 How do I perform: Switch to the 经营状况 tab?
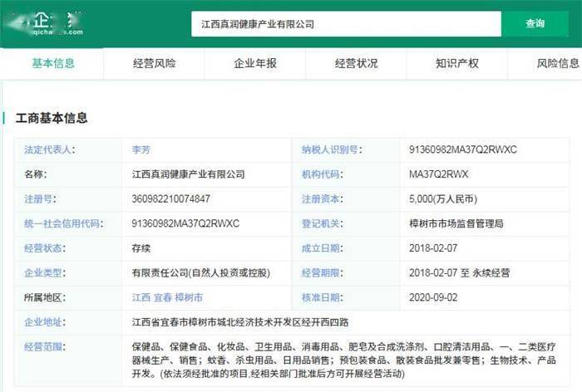pos(356,63)
